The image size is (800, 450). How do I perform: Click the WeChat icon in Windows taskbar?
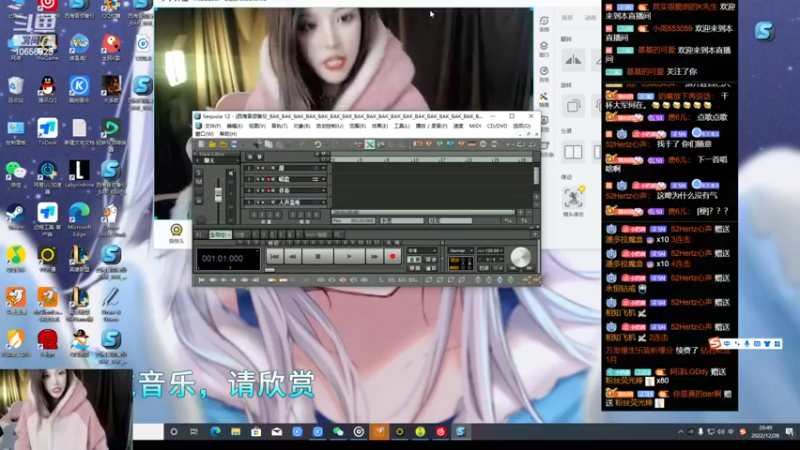click(338, 432)
